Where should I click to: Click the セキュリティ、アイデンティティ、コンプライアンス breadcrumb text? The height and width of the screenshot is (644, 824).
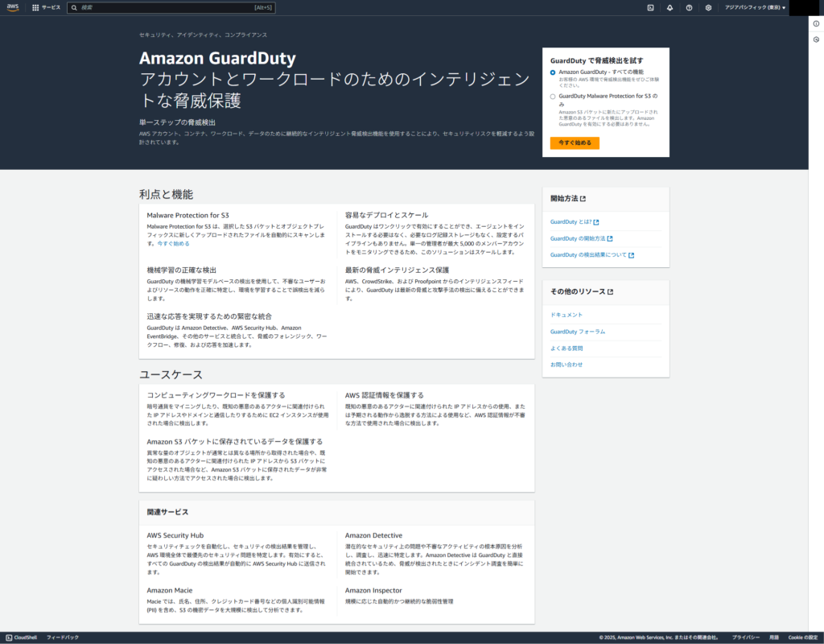coord(203,35)
